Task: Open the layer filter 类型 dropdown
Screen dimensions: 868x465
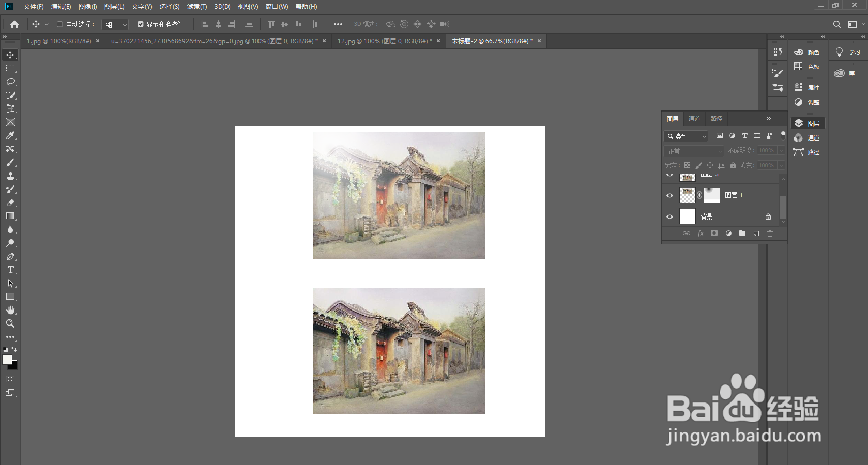Action: (686, 136)
